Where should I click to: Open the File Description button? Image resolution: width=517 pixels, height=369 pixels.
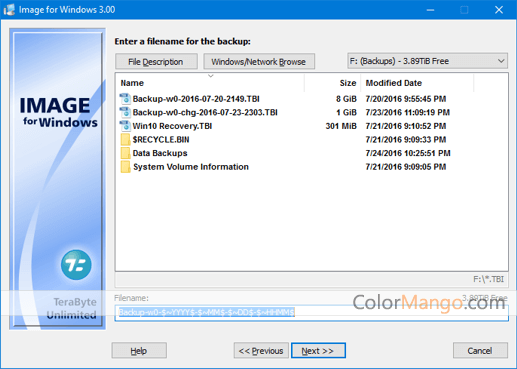click(156, 62)
